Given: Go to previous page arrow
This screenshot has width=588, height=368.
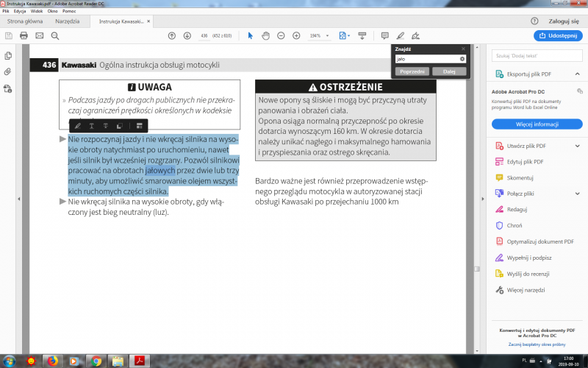Looking at the screenshot, I should coord(172,35).
